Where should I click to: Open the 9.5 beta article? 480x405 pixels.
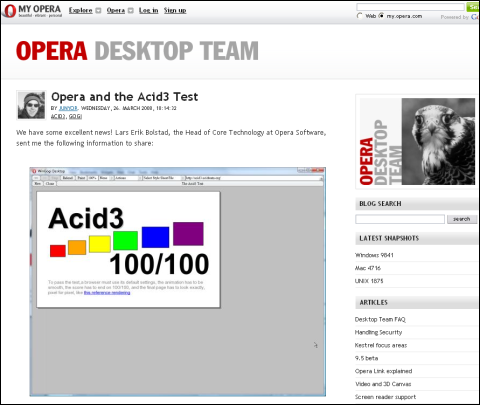click(366, 358)
